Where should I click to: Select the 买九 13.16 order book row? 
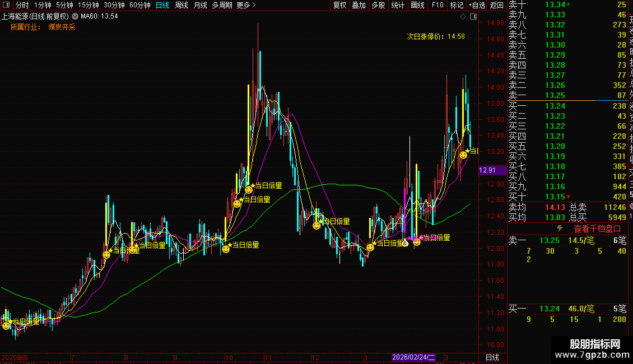click(567, 187)
